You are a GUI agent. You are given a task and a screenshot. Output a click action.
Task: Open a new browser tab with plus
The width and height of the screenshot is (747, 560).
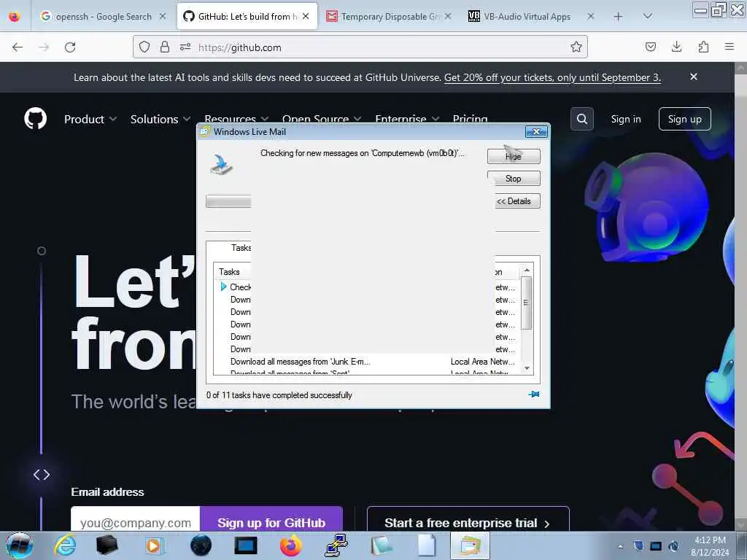pos(618,16)
